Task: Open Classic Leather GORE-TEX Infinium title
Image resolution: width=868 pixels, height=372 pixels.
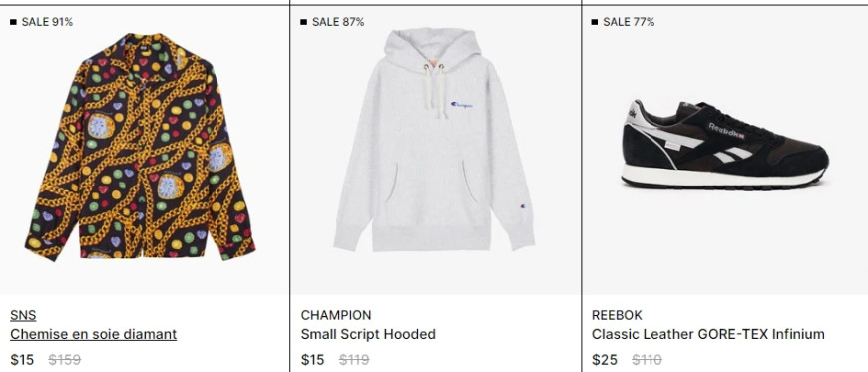Action: 708,334
